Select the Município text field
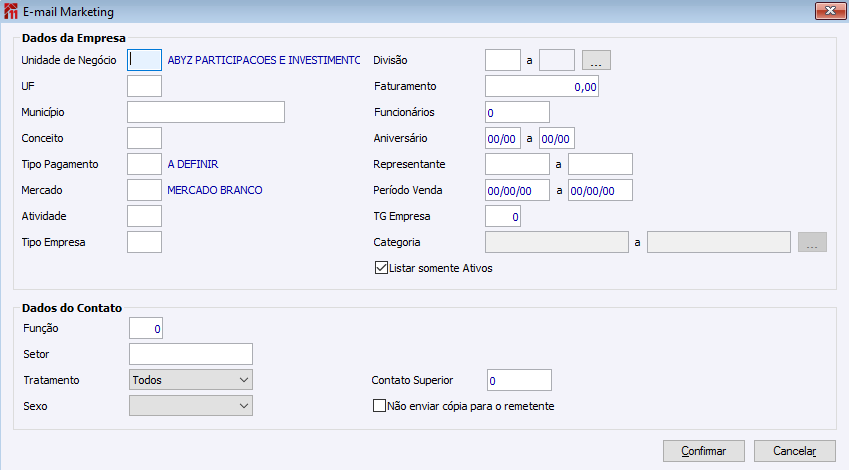The image size is (849, 470). click(206, 112)
